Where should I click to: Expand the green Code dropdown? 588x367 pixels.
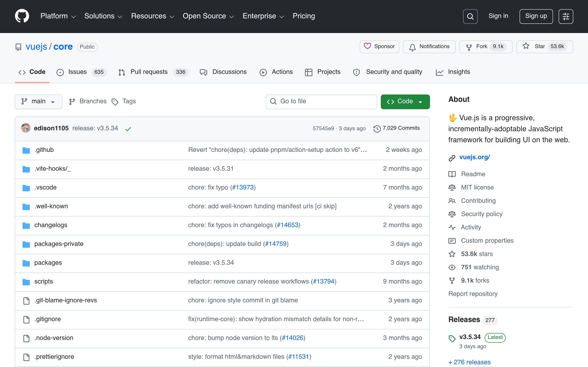coord(405,101)
